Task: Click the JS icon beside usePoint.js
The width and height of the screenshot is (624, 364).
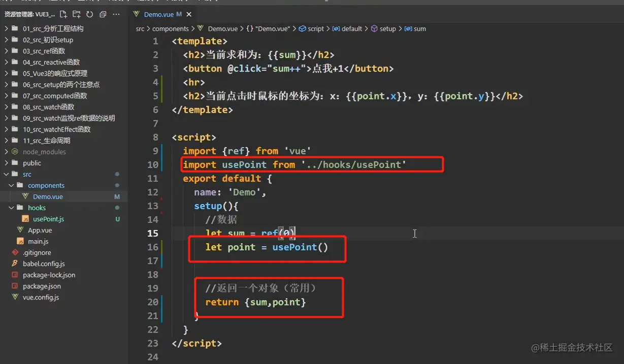Action: tap(25, 219)
